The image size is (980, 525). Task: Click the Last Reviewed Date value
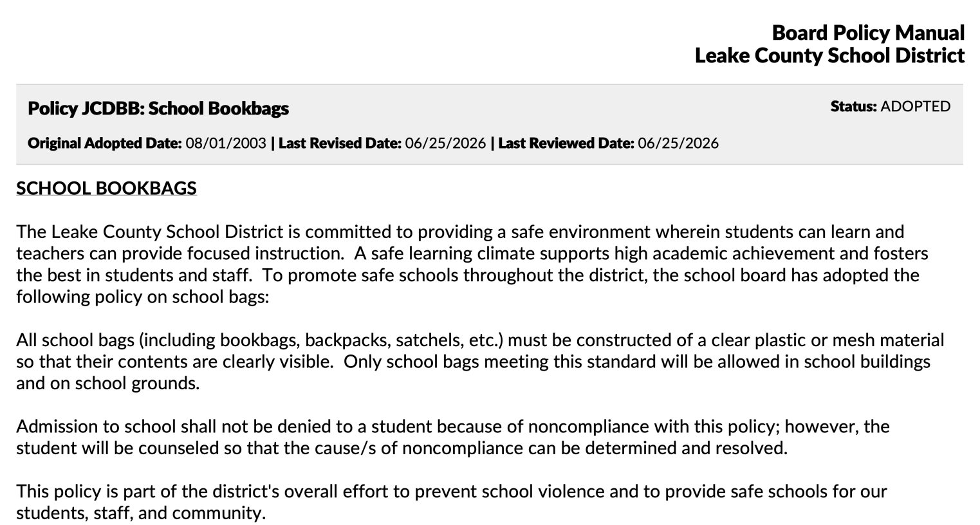tap(678, 143)
